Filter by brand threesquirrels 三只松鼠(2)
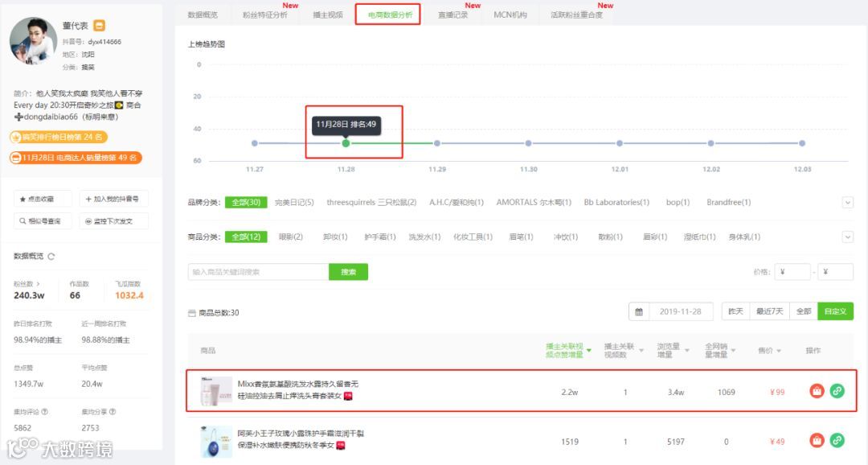This screenshot has width=868, height=465. [x=371, y=202]
